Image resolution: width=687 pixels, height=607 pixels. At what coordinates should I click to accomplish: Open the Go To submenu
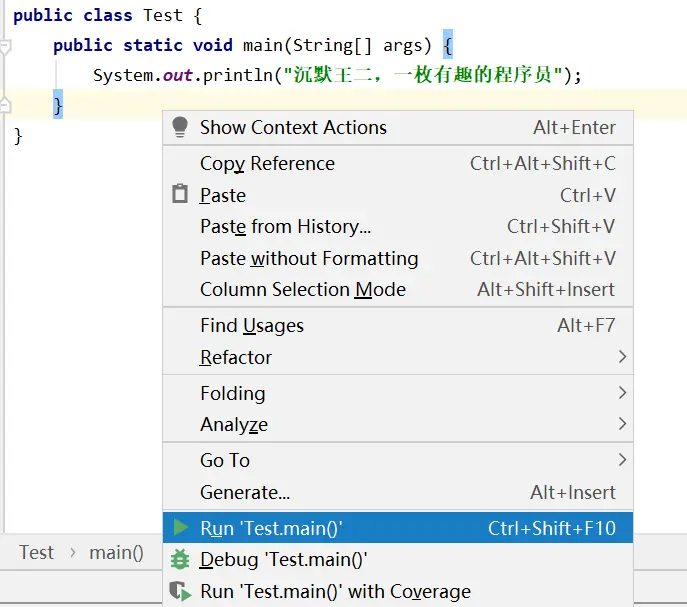[225, 460]
